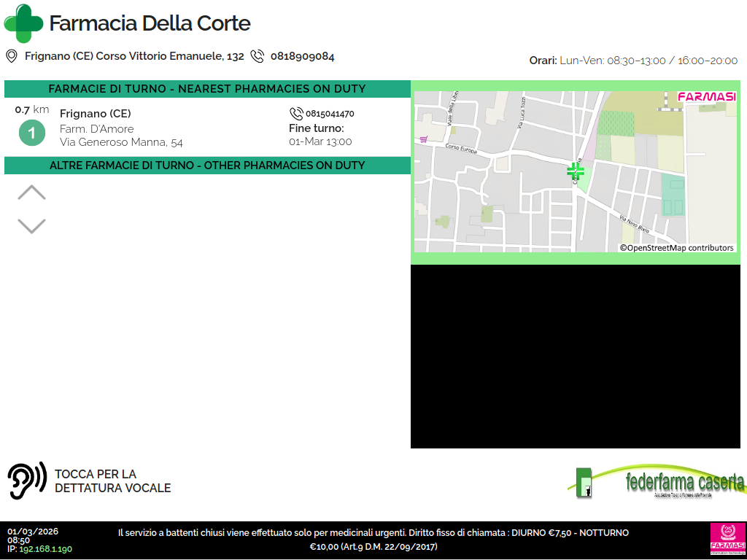Tap the phone icon beside 0815041470
747x560 pixels.
(x=296, y=114)
